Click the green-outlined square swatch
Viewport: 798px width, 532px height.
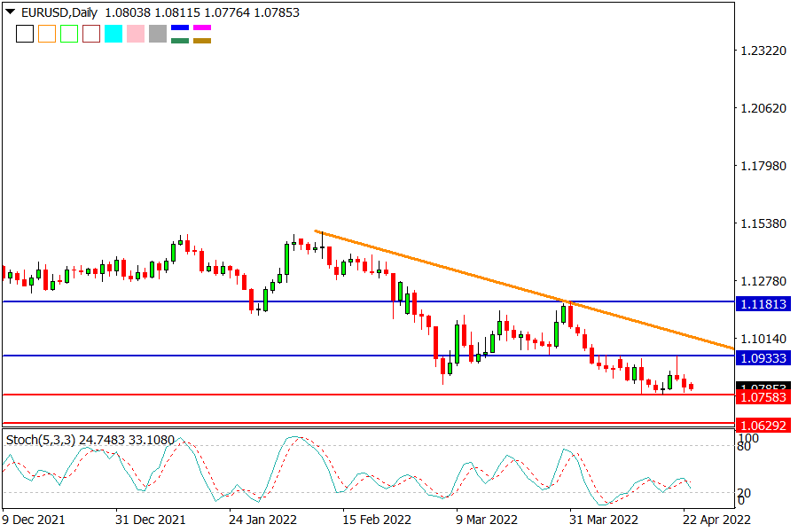coord(69,34)
